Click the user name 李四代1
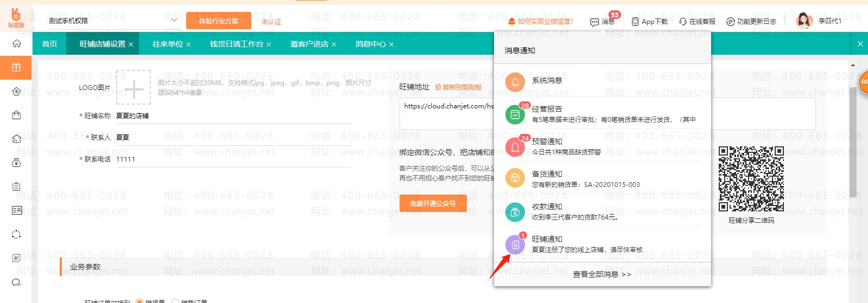The height and width of the screenshot is (303, 868). coord(830,21)
